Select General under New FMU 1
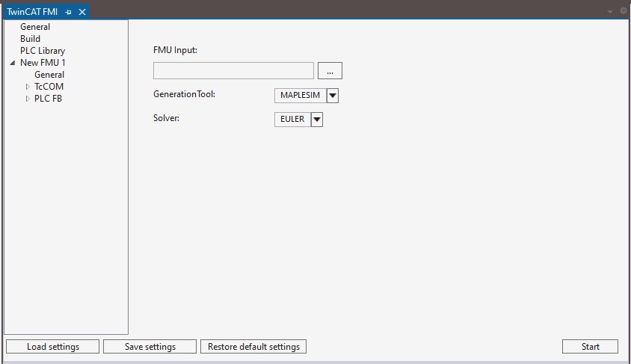 point(49,75)
